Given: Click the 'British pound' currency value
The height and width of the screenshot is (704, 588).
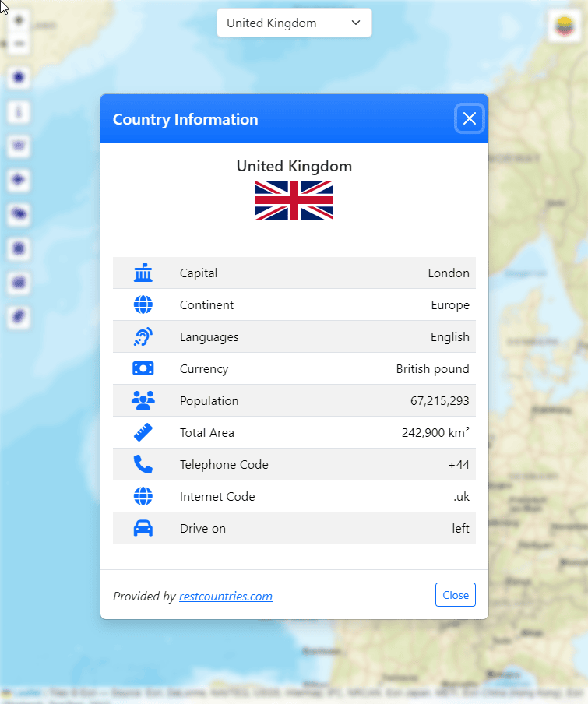Looking at the screenshot, I should (433, 368).
